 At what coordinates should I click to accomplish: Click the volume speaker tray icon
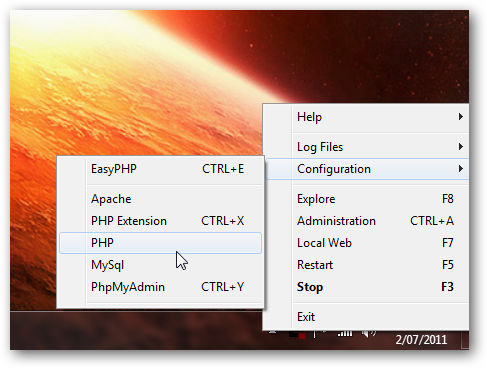click(369, 333)
